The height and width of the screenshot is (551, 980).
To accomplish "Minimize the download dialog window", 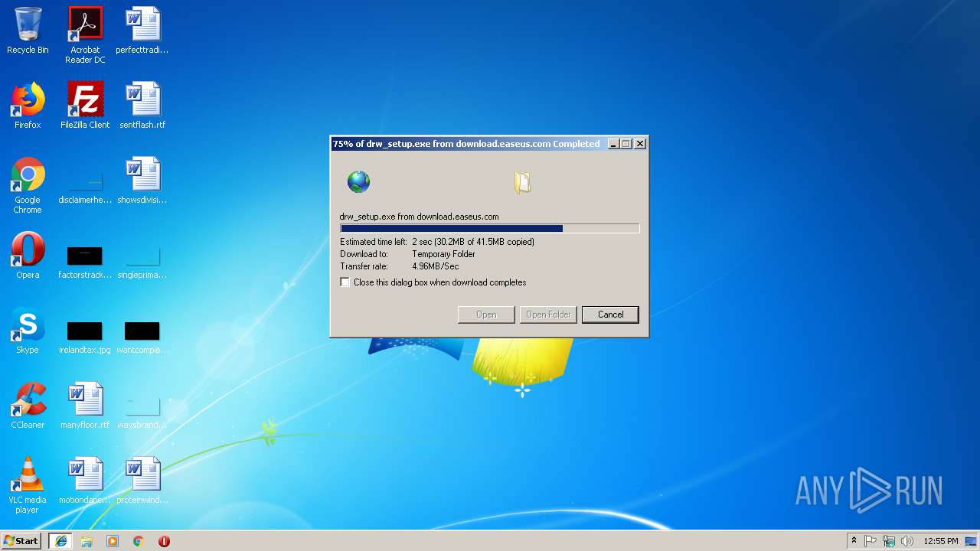I will 612,144.
